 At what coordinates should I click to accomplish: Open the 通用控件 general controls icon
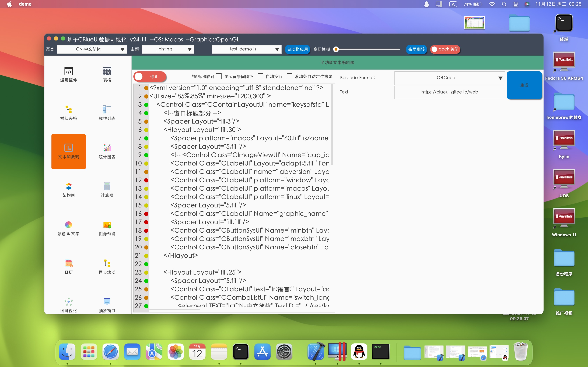[x=69, y=71]
